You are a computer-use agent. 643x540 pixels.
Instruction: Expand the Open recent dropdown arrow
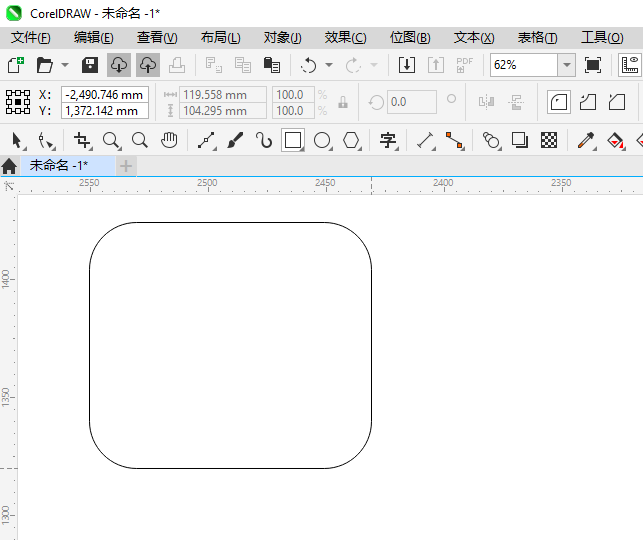[65, 65]
